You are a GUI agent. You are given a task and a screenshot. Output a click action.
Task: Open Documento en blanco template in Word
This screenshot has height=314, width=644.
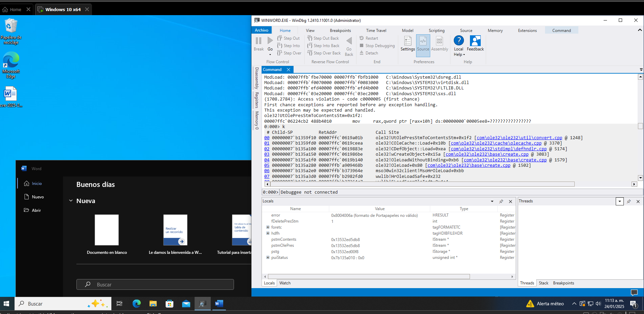(x=107, y=234)
